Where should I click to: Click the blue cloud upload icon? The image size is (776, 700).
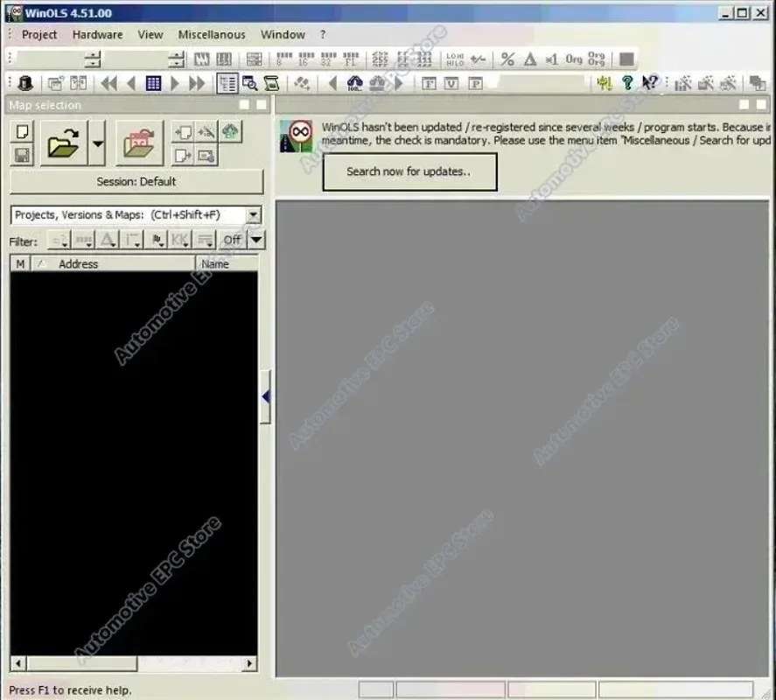354,83
